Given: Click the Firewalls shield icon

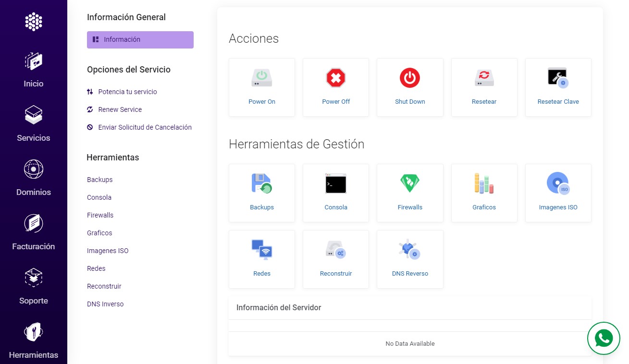Looking at the screenshot, I should 410,183.
